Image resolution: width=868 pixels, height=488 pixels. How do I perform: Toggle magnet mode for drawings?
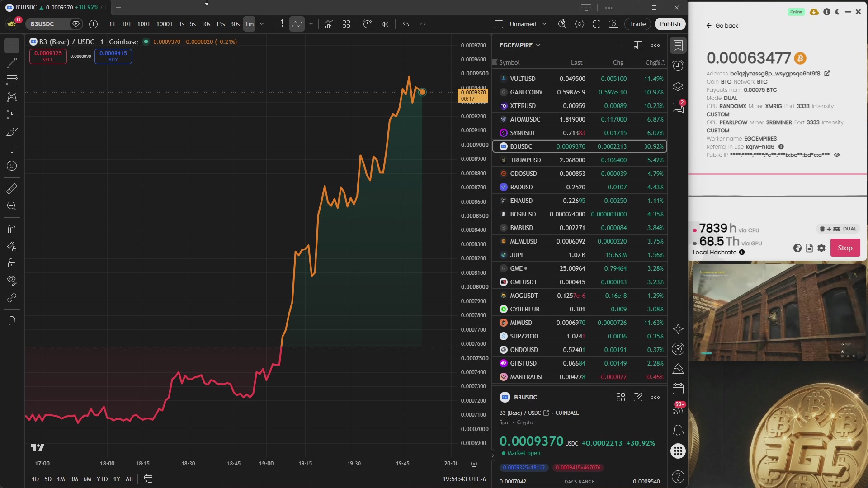click(12, 229)
